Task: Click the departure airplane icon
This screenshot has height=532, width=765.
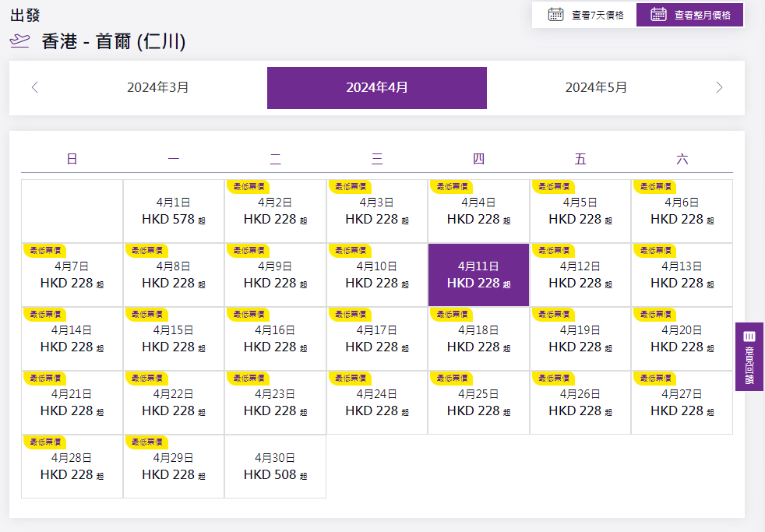Action: coord(19,41)
